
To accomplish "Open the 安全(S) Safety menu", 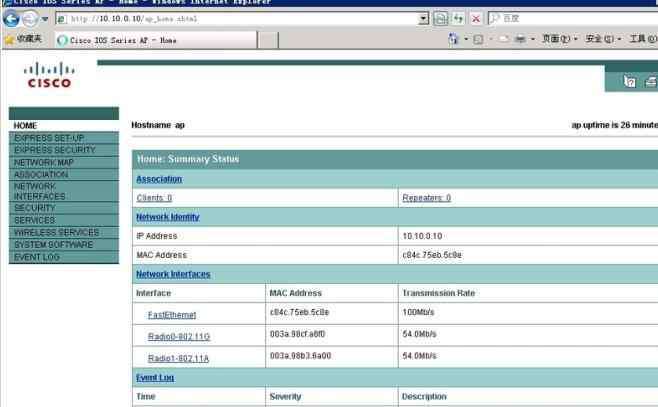I will click(x=603, y=39).
